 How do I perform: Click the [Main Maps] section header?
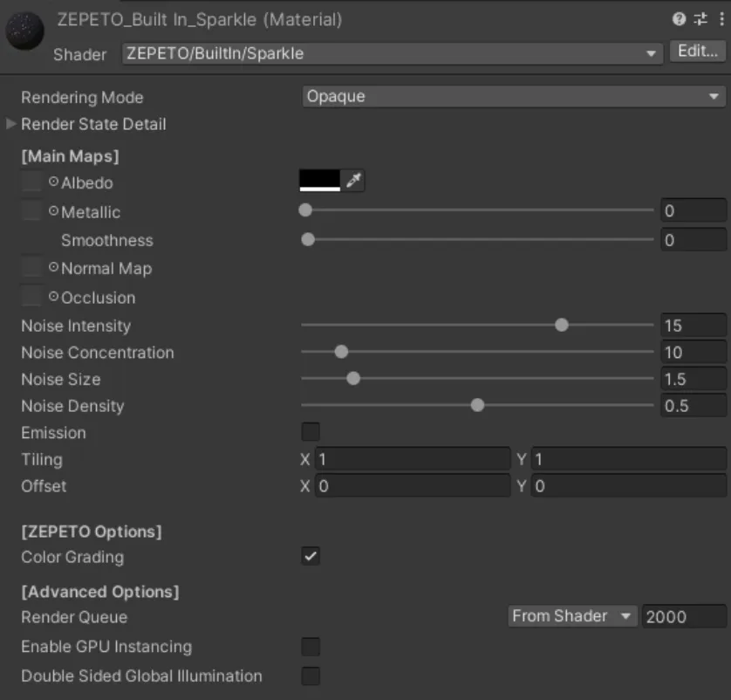(70, 156)
